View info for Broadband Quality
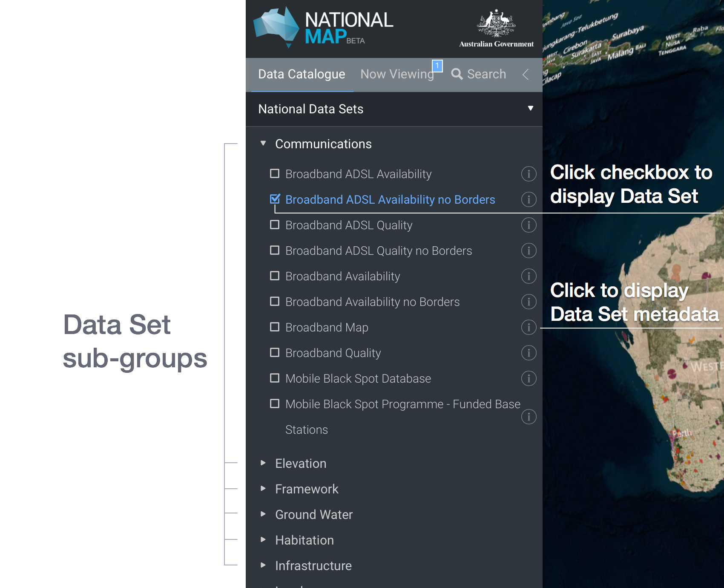This screenshot has height=588, width=724. (x=529, y=353)
